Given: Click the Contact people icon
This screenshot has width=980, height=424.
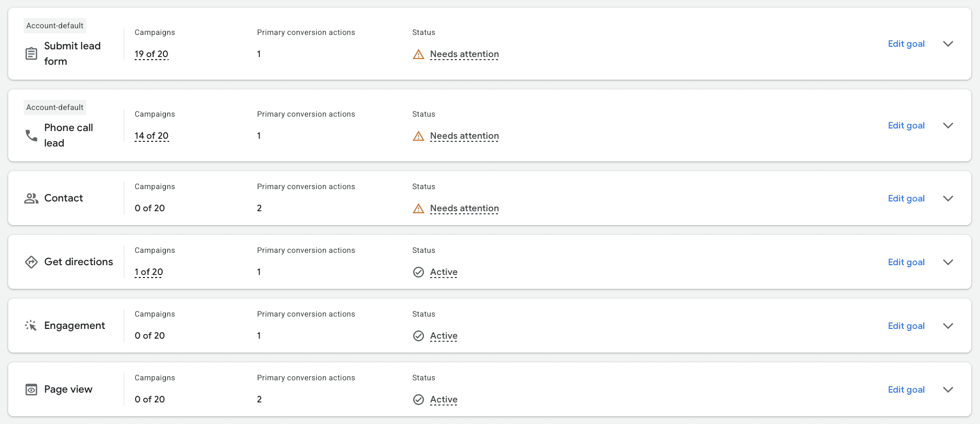Looking at the screenshot, I should coord(31,198).
